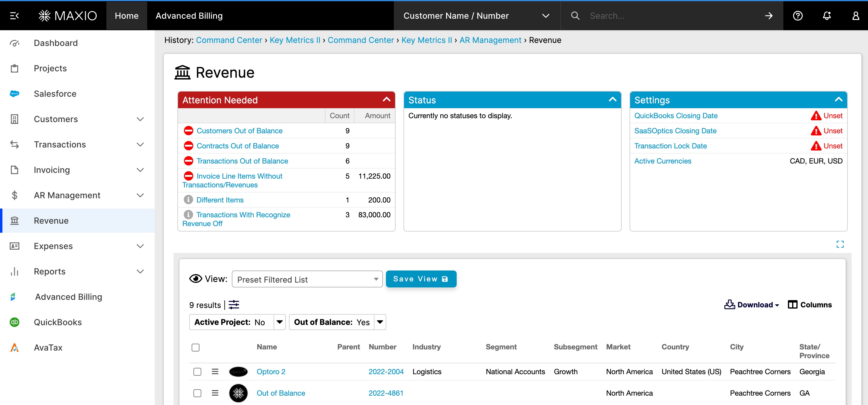This screenshot has height=405, width=868.
Task: Open the Dashboard via the speedometer icon
Action: (14, 43)
